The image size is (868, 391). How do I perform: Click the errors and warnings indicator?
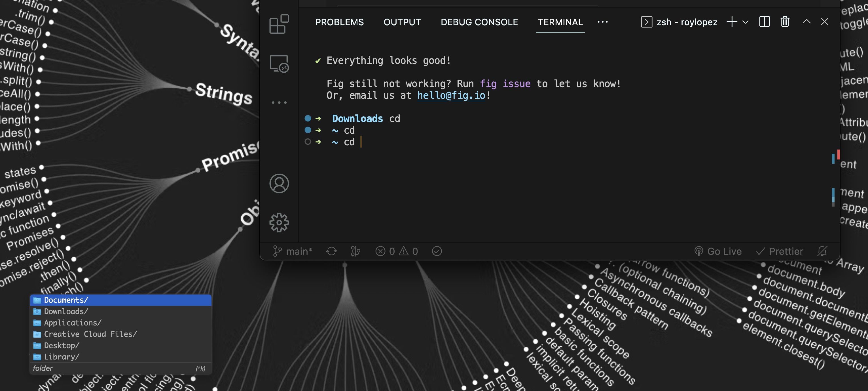pyautogui.click(x=397, y=251)
